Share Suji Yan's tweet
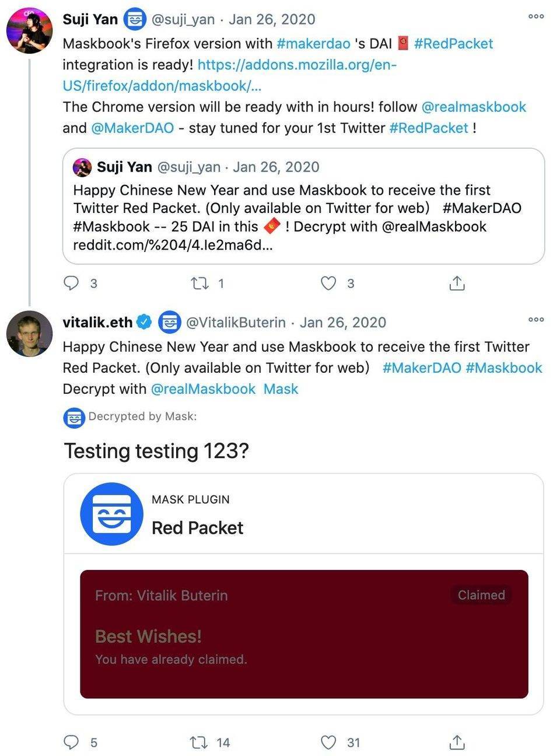 (457, 283)
